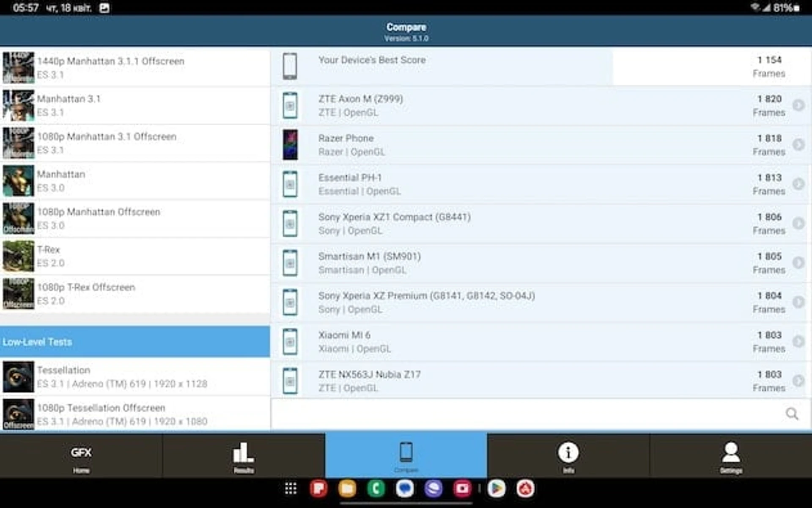Click Manhattan 3.1 thumbnail image
This screenshot has width=812, height=508.
pos(18,105)
